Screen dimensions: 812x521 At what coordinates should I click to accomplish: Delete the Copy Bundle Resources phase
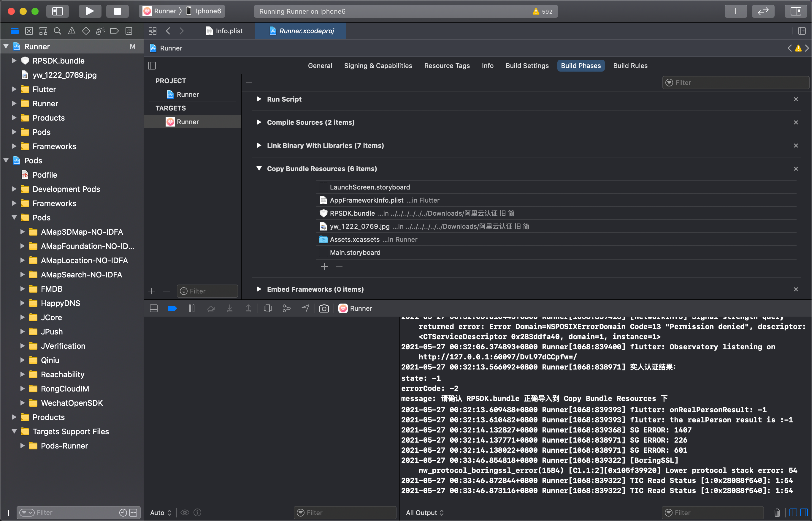click(796, 168)
